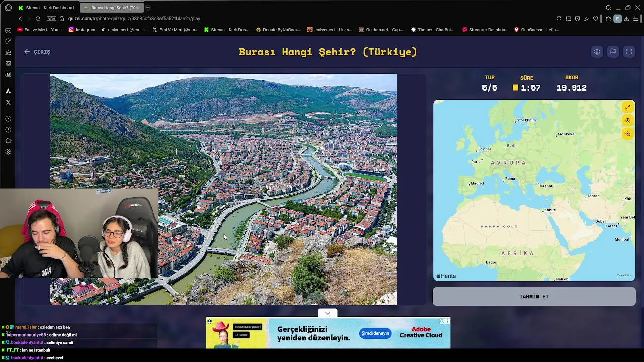Click the 19.912 score value
This screenshot has width=644, height=362.
pos(572,88)
